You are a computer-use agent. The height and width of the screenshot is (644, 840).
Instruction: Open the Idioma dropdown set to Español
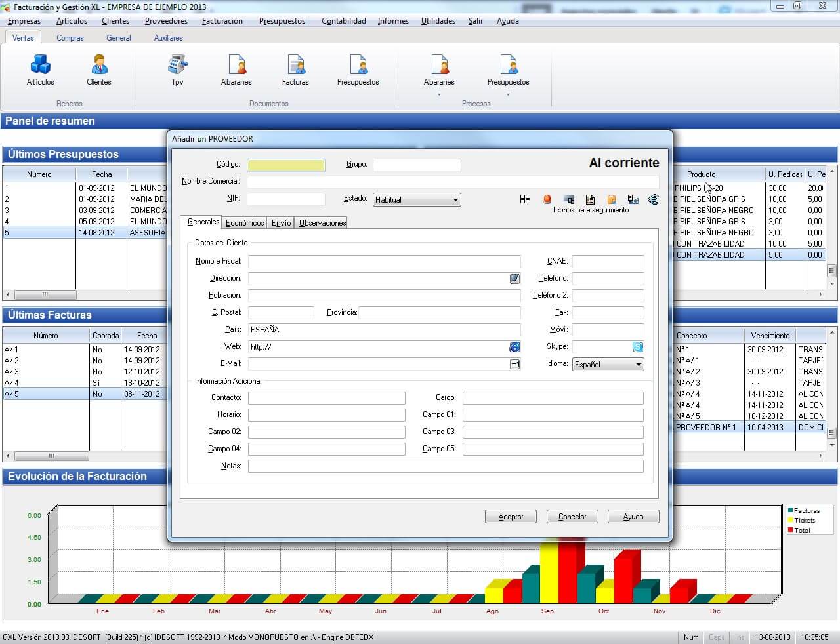pyautogui.click(x=639, y=365)
